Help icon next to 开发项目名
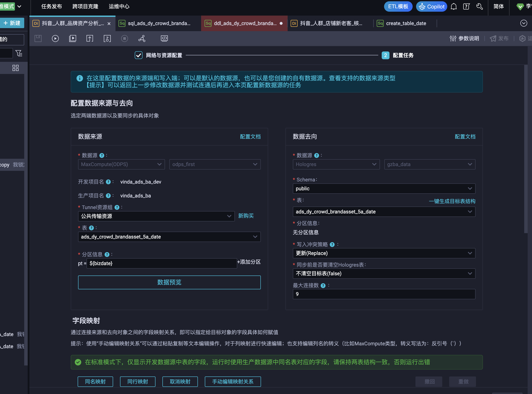This screenshot has height=394, width=532. click(x=108, y=182)
